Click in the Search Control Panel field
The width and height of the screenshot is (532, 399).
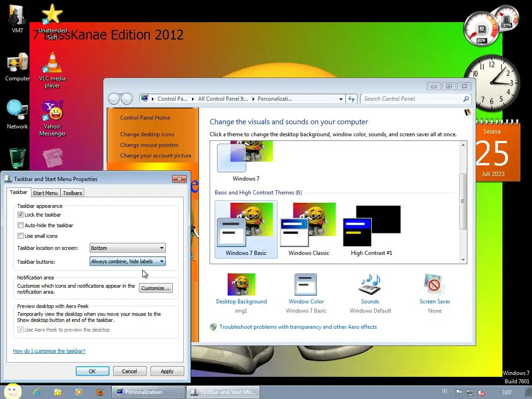(411, 99)
